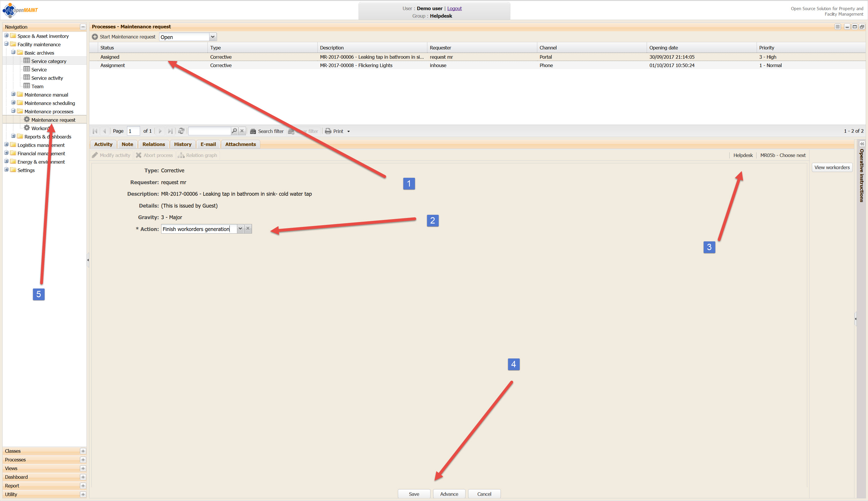Click the magnifier search icon in grid toolbar
Image resolution: width=868 pixels, height=501 pixels.
pos(234,131)
